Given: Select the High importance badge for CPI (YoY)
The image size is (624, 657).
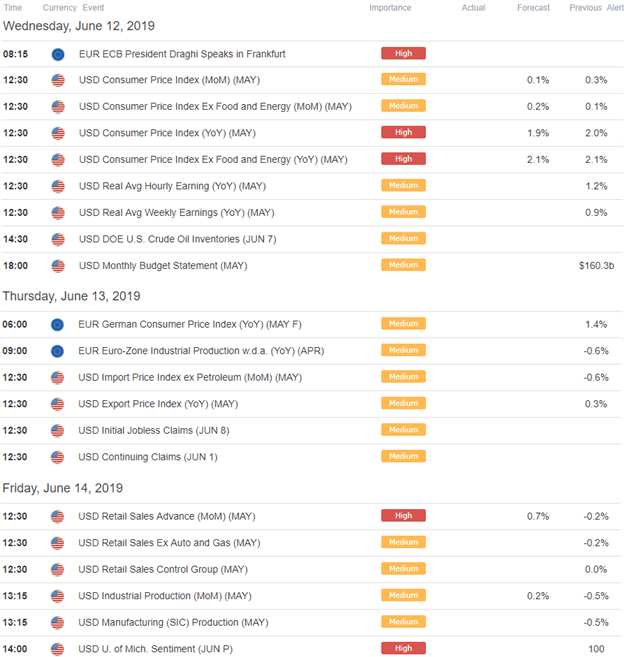Looking at the screenshot, I should coord(403,132).
